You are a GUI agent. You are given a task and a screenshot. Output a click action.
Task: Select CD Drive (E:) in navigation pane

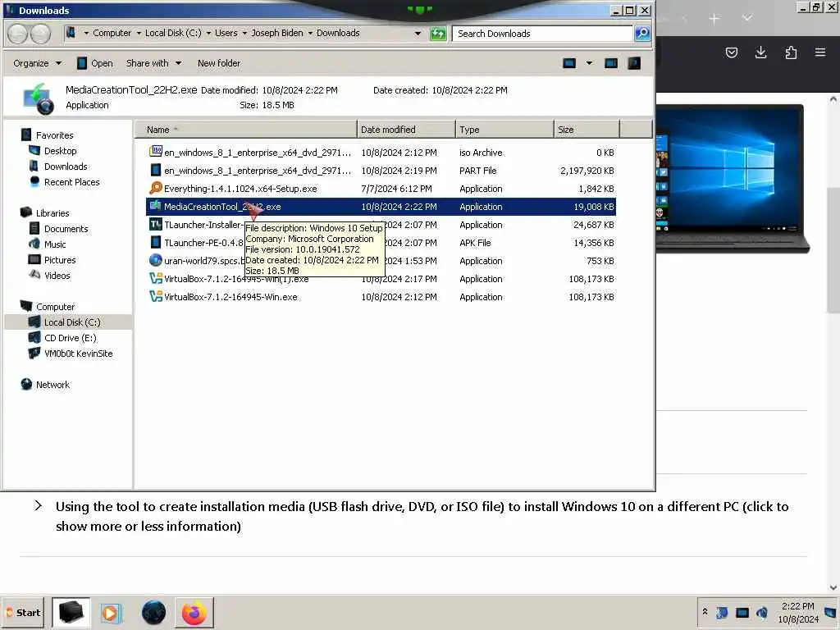[x=71, y=338]
